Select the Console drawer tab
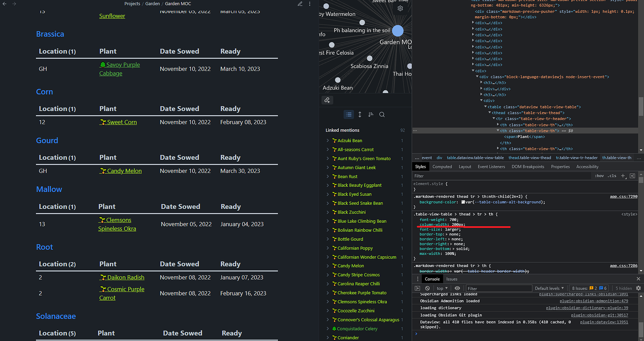Screen dimensions: 644x341 tap(432, 279)
